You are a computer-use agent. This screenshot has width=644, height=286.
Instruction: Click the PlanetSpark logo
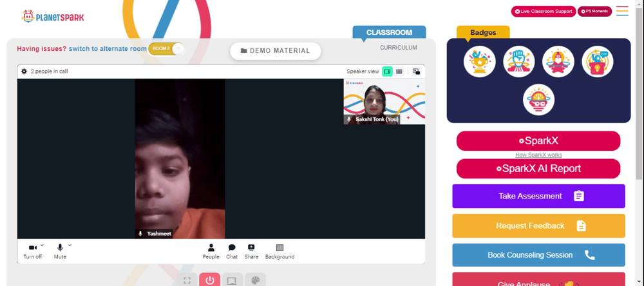click(x=53, y=17)
